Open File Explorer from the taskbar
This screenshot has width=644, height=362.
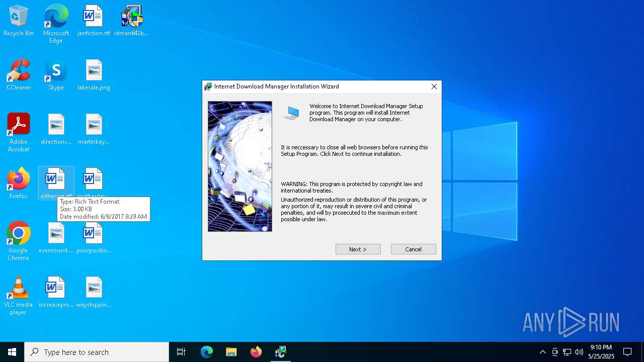[231, 352]
